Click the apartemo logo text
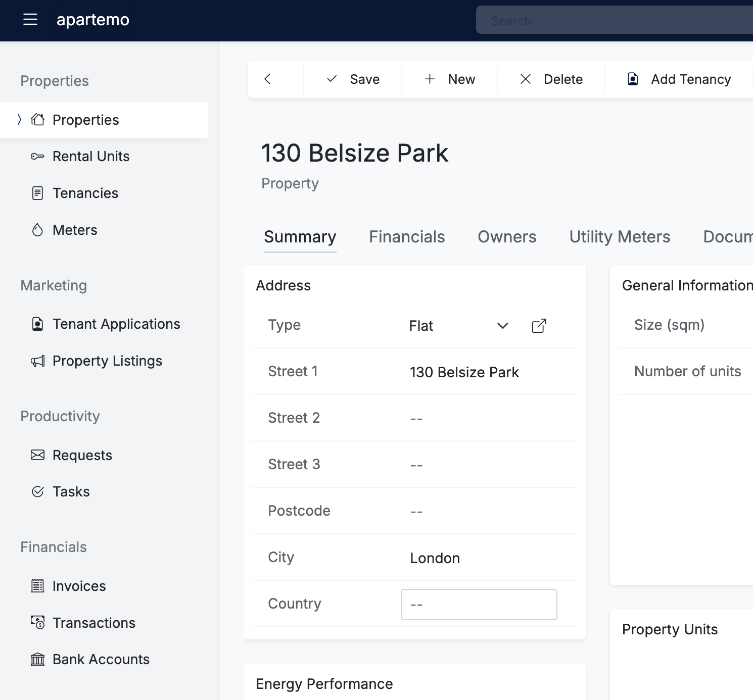 [x=93, y=20]
